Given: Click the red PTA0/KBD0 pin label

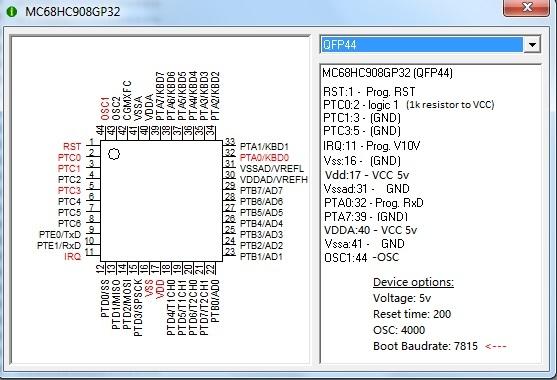Looking at the screenshot, I should 264,158.
